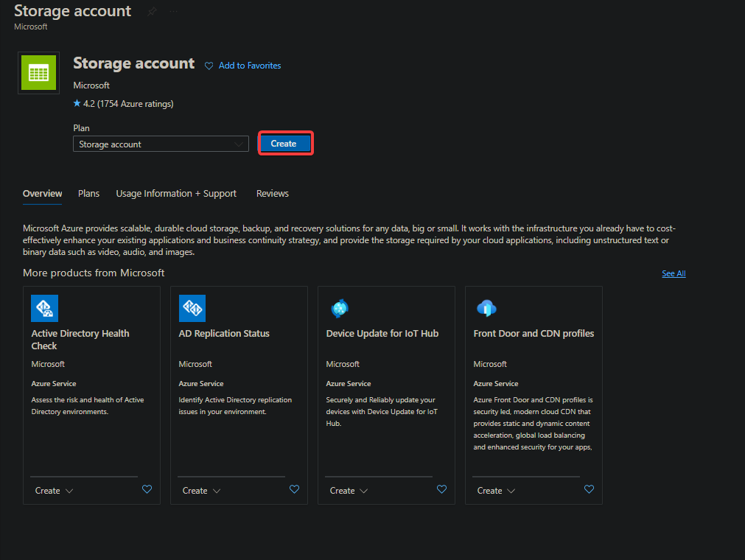
Task: Click the green Storage account product icon
Action: [38, 73]
